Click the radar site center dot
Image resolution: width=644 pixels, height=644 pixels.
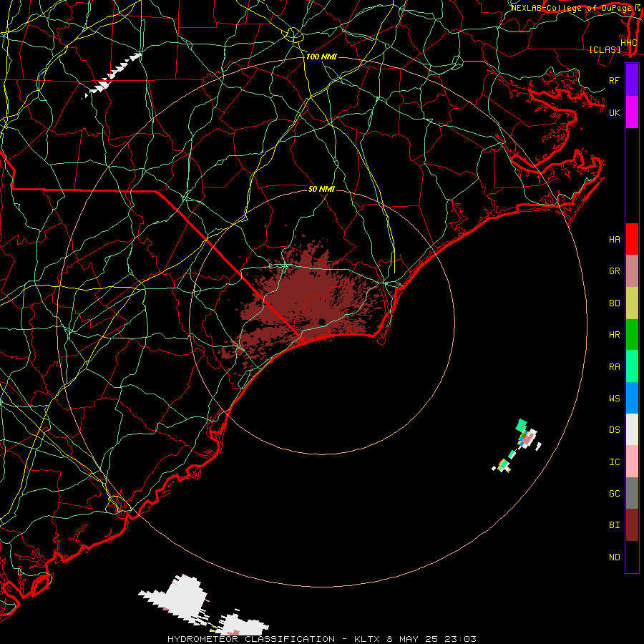321,321
